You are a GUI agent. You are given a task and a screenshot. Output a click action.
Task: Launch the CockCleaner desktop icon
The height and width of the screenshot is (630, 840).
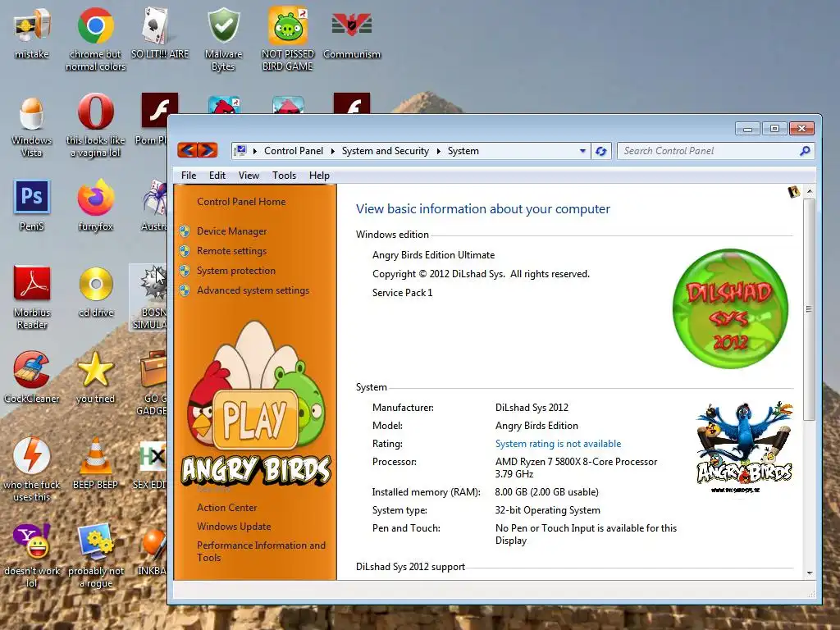pos(32,377)
